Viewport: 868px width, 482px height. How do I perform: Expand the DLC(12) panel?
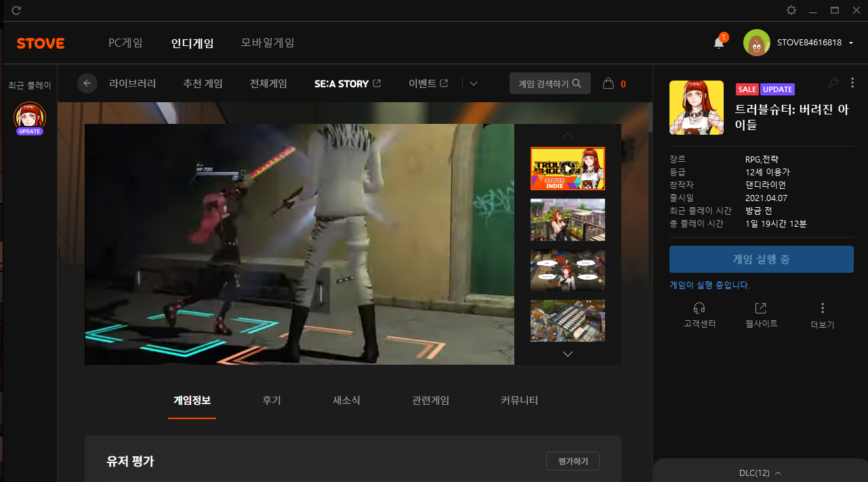tap(760, 473)
